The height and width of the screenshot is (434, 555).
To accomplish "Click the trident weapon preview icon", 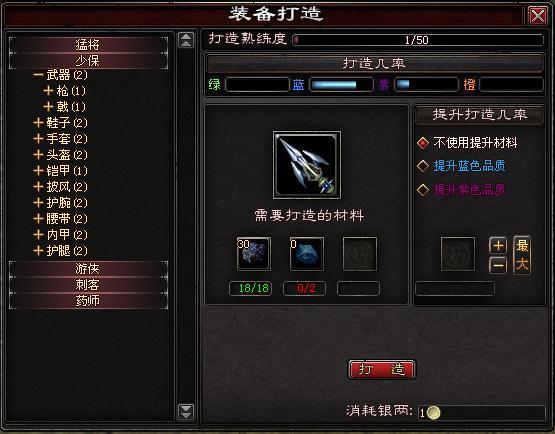I will pyautogui.click(x=307, y=165).
